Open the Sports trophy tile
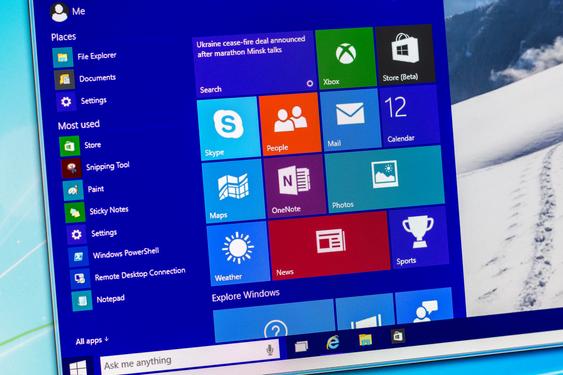The width and height of the screenshot is (563, 375). point(418,238)
